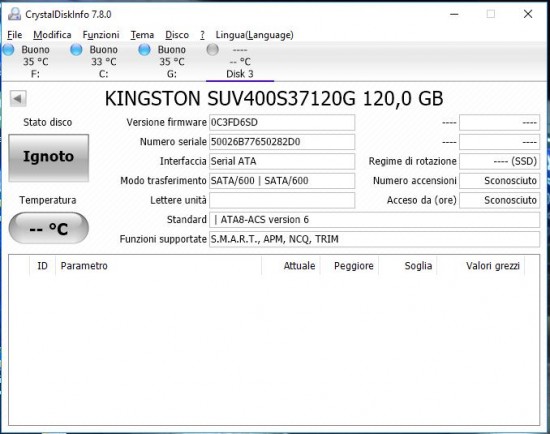Switch to the C: disk tab
Viewport: 550px width, 434px height.
click(103, 61)
